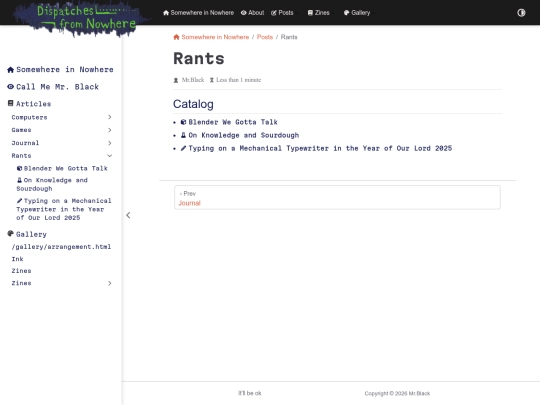This screenshot has width=540, height=405.
Task: Click the book icon next to Articles
Action: (11, 103)
